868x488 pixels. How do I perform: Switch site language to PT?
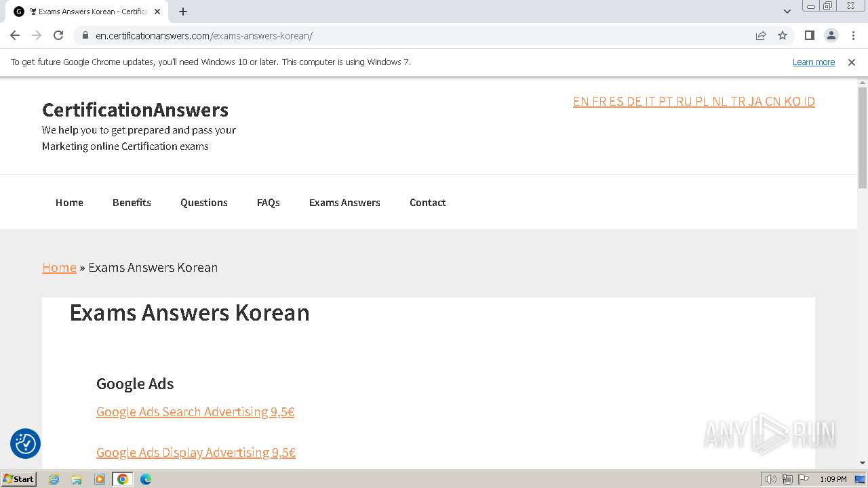pyautogui.click(x=665, y=102)
